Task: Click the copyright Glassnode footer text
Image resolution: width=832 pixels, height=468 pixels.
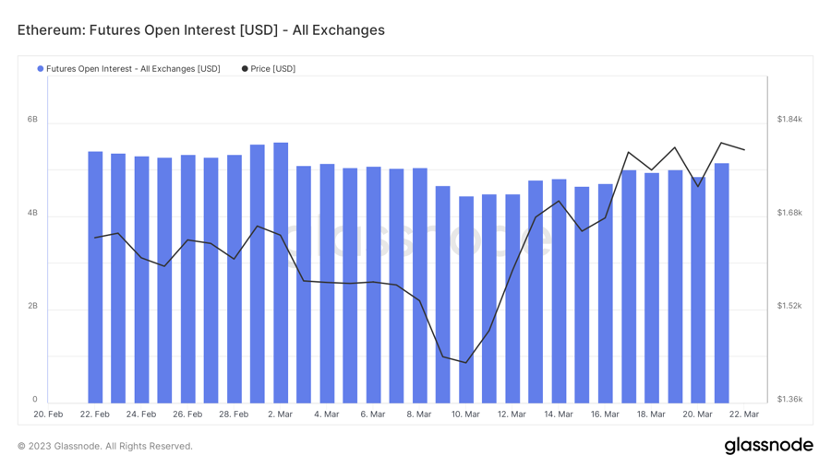Action: [105, 446]
